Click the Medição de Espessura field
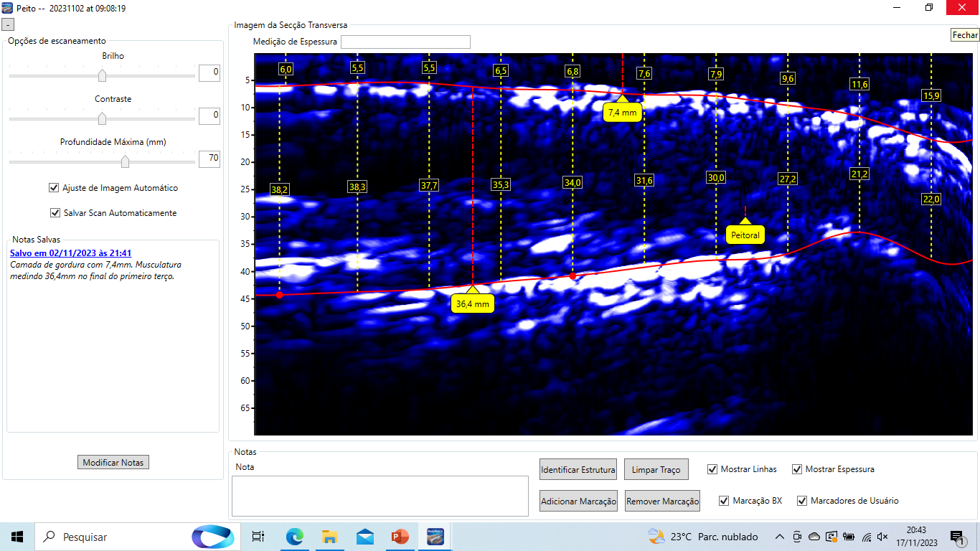The image size is (980, 551). [x=405, y=42]
